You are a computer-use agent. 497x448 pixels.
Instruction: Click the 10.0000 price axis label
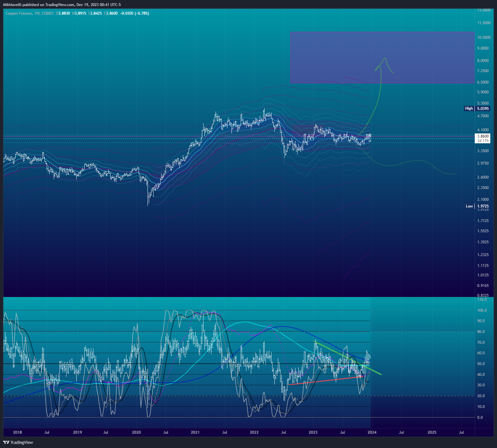tap(484, 37)
